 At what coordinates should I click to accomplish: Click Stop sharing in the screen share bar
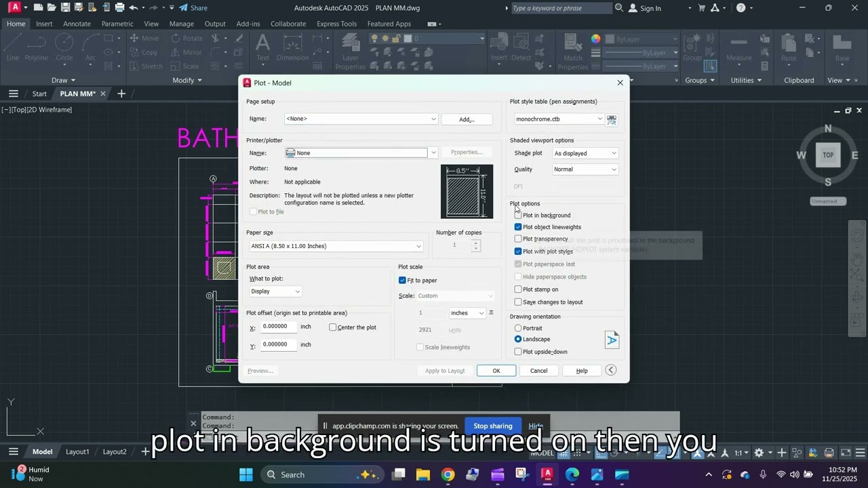(x=493, y=426)
